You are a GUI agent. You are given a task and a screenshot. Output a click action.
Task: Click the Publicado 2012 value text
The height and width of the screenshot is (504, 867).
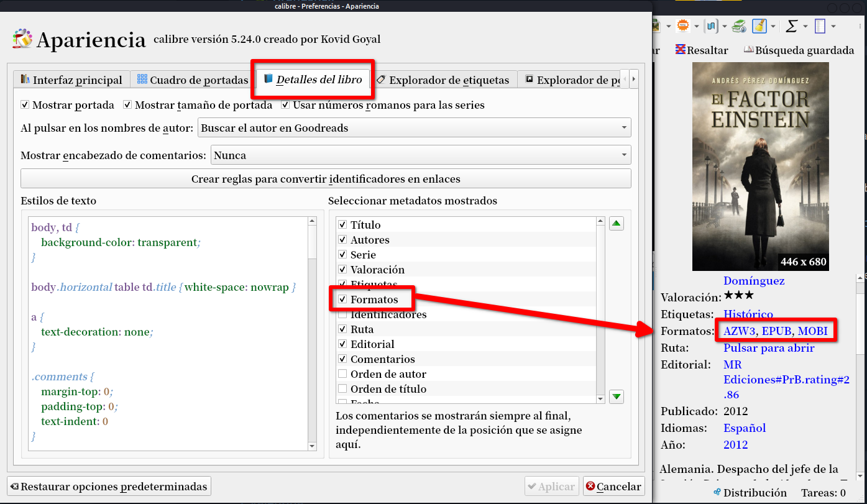point(736,411)
